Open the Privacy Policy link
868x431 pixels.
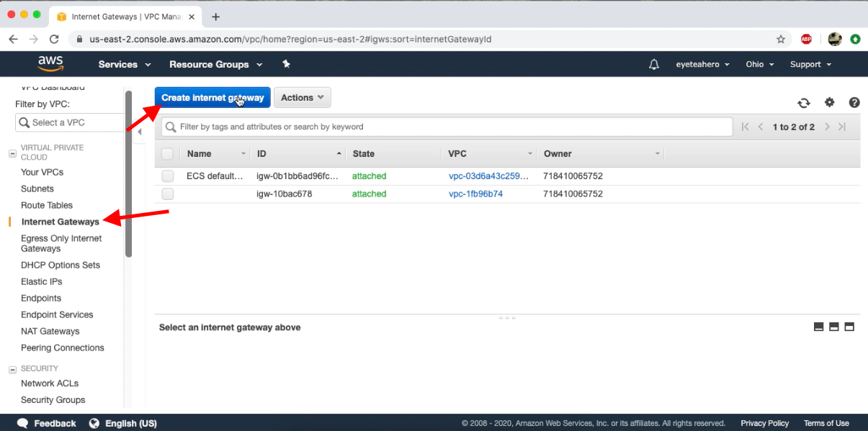tap(764, 423)
